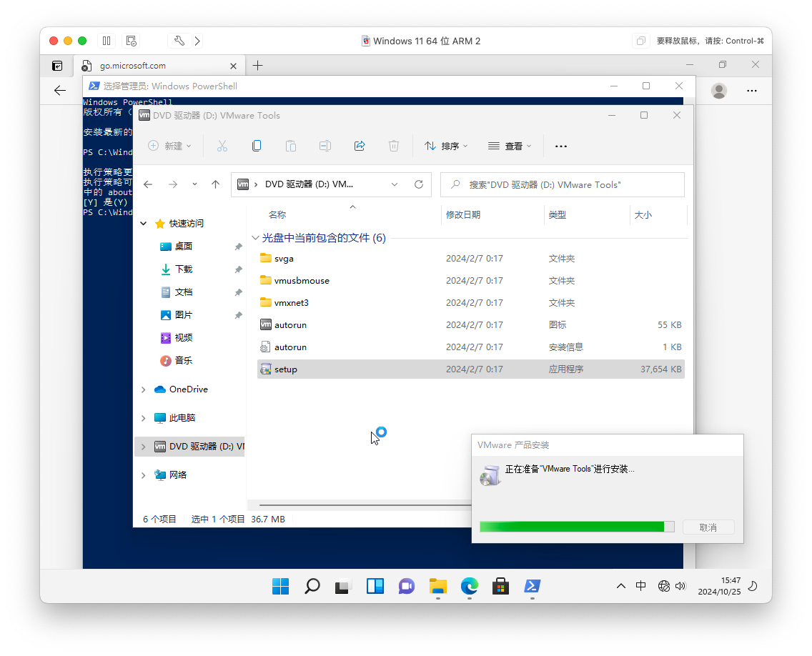Image resolution: width=812 pixels, height=656 pixels.
Task: Select the vmusbmouse folder
Action: (471, 281)
